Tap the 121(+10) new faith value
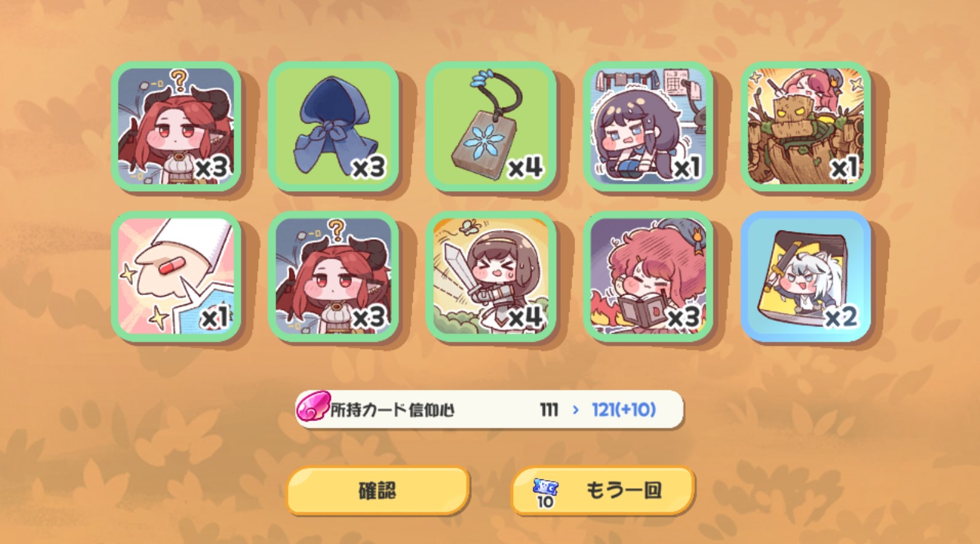The image size is (980, 544). [x=624, y=409]
